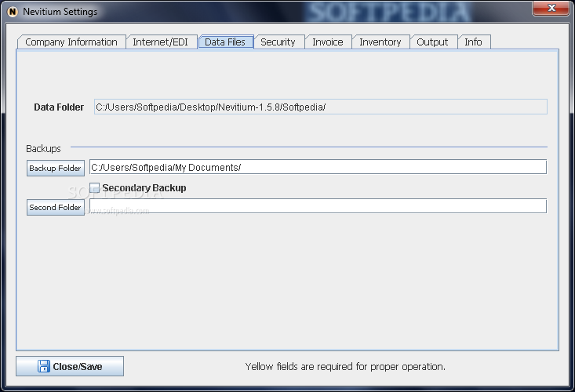Click the Backup Folder path input field

[x=318, y=168]
